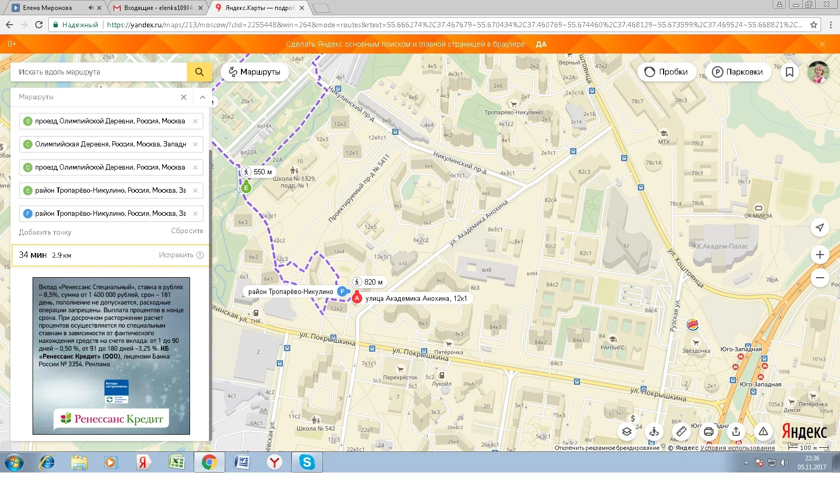Reload the current page
Viewport: 840px width, 504px height.
pos(38,25)
